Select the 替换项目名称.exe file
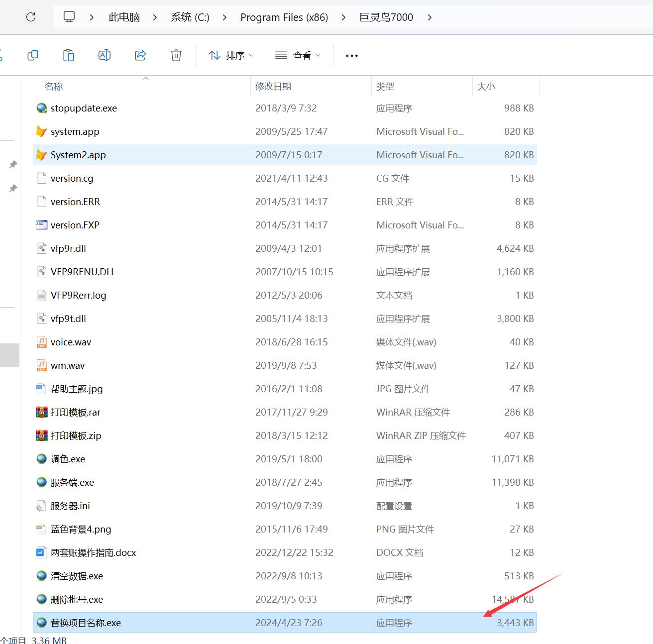 (86, 623)
